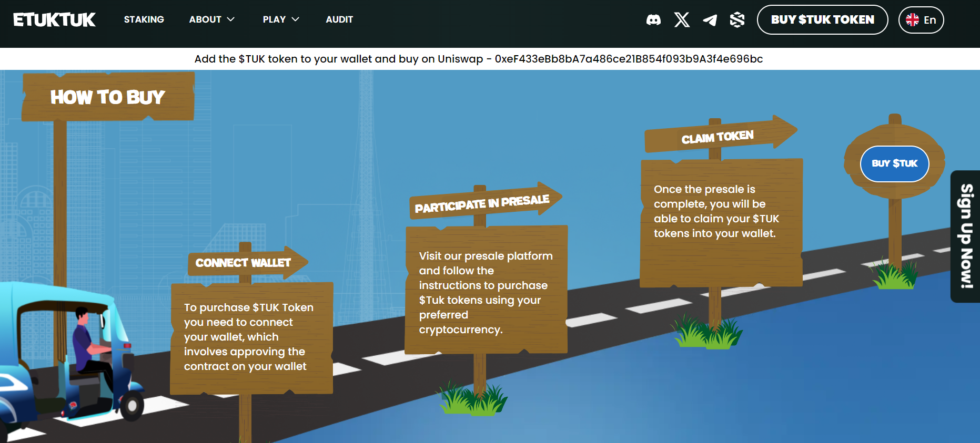Click the 'Visit our presale platform' description
The image size is (980, 443).
(x=486, y=293)
